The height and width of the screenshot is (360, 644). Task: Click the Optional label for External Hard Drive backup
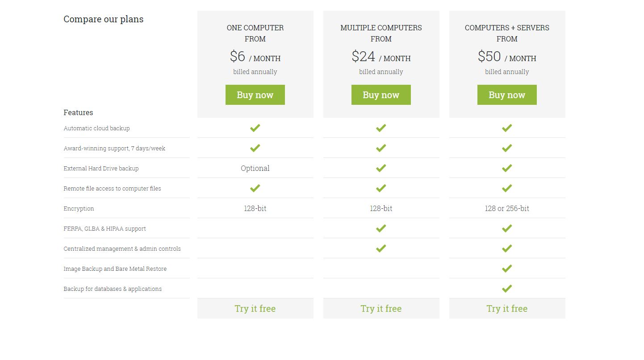click(x=255, y=168)
